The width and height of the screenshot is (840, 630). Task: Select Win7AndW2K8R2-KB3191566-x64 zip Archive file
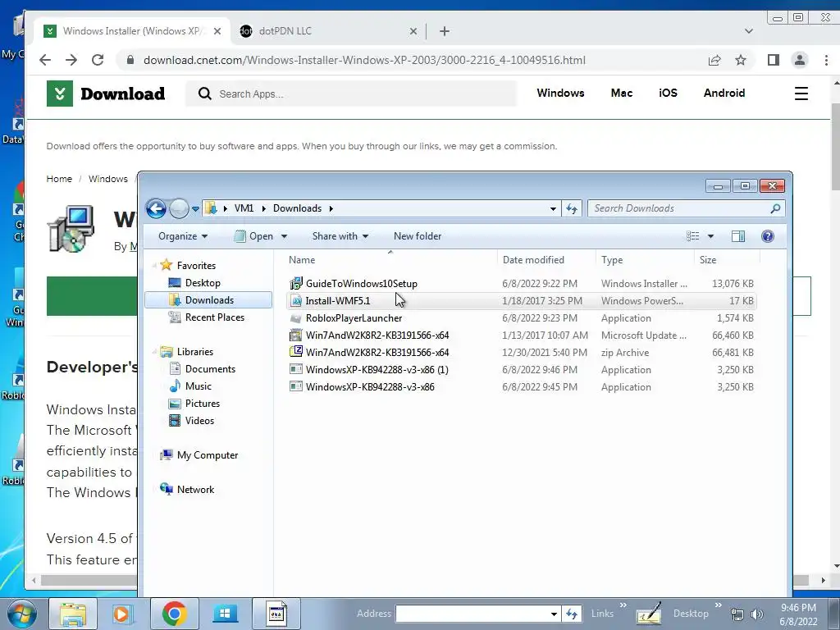[521, 352]
